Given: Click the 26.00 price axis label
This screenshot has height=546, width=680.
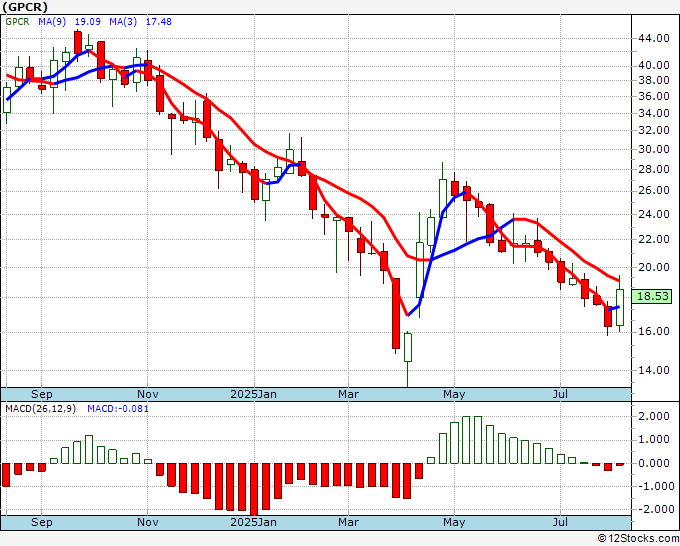Looking at the screenshot, I should 654,190.
